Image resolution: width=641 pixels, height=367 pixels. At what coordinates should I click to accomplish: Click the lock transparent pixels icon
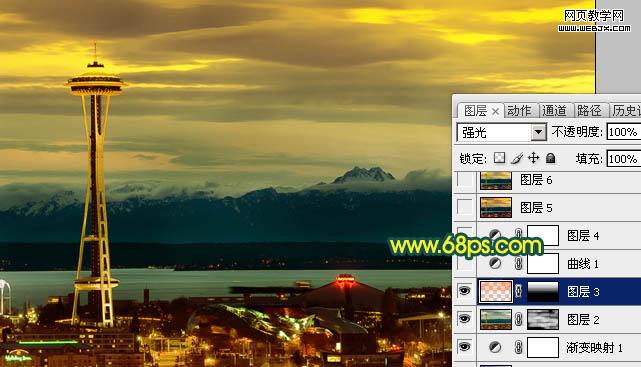[499, 158]
